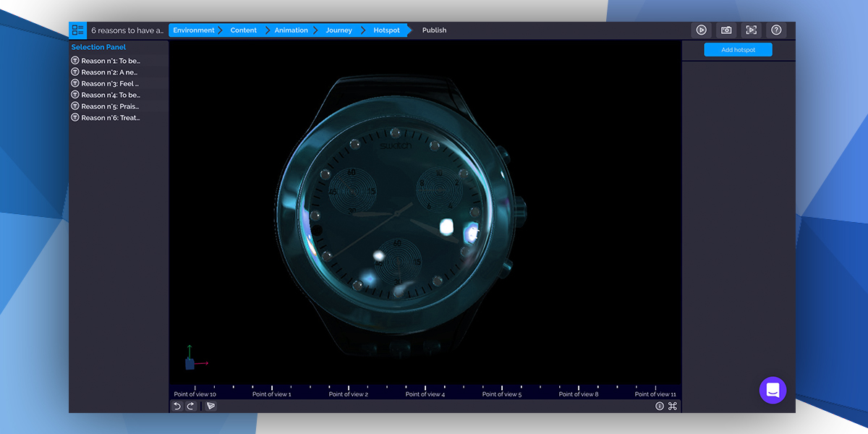
Task: Click the play preview icon
Action: 701,30
